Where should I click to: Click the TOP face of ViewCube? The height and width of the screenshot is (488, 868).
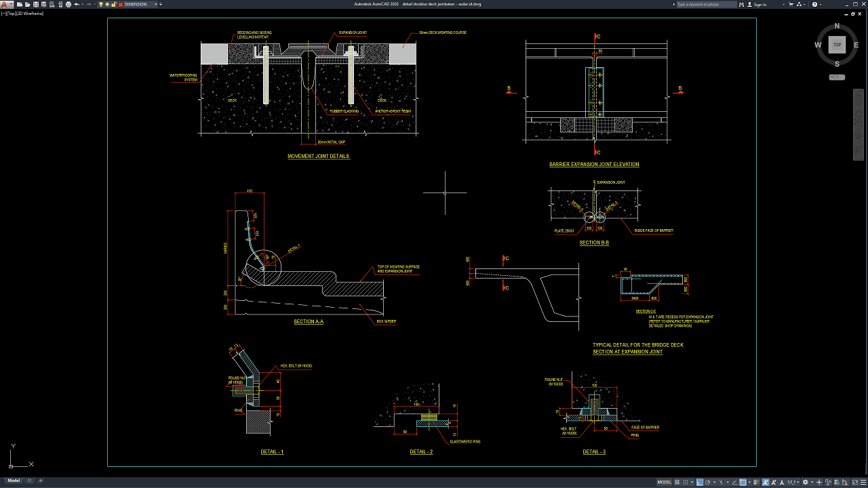[x=837, y=45]
